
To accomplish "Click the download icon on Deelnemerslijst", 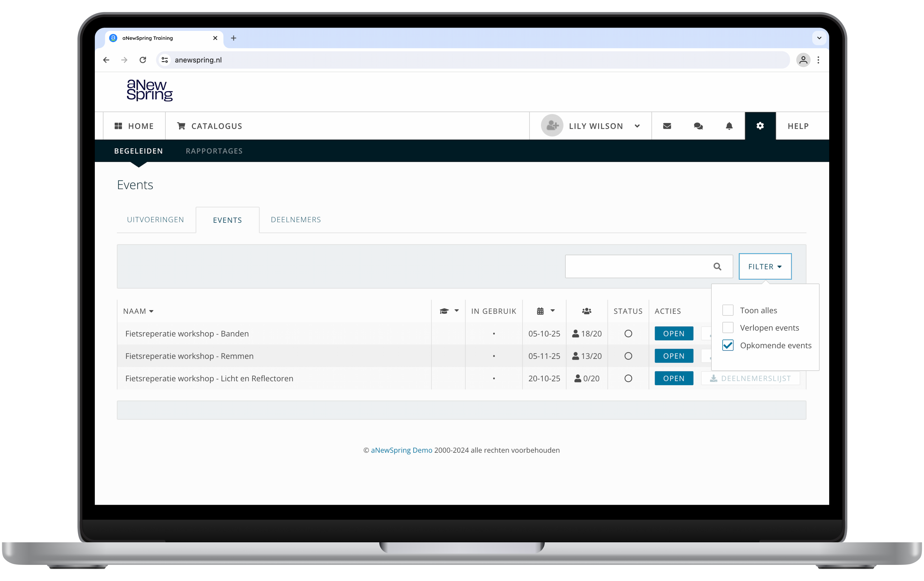I will click(x=713, y=379).
